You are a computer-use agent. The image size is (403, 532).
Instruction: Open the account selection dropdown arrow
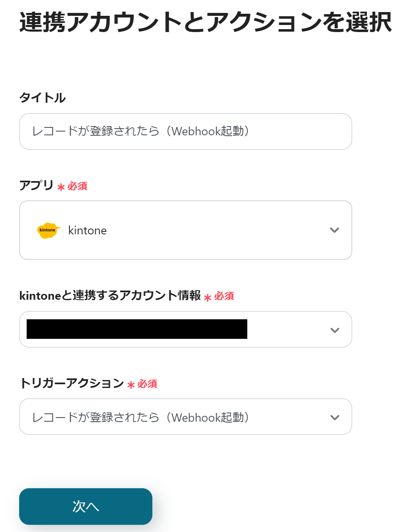pos(335,330)
